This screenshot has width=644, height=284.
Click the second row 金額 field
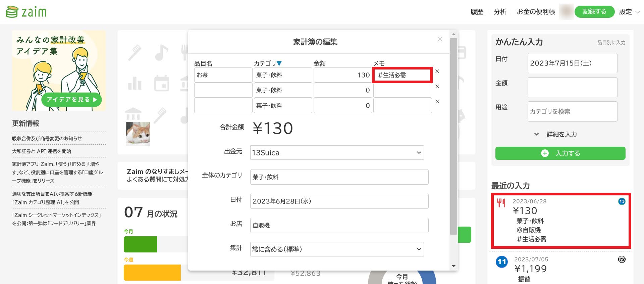point(343,90)
